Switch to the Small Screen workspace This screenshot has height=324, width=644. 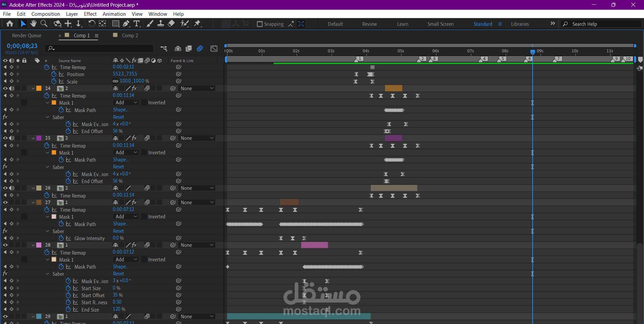click(x=440, y=24)
